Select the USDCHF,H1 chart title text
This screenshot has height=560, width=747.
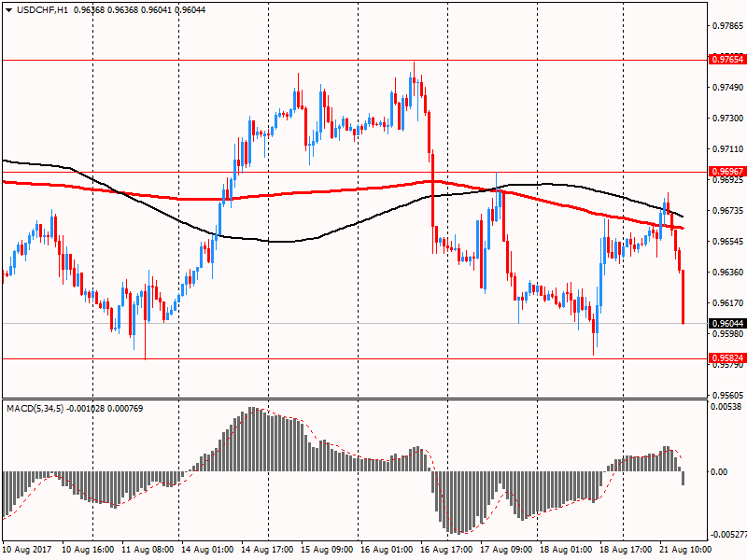click(42, 10)
